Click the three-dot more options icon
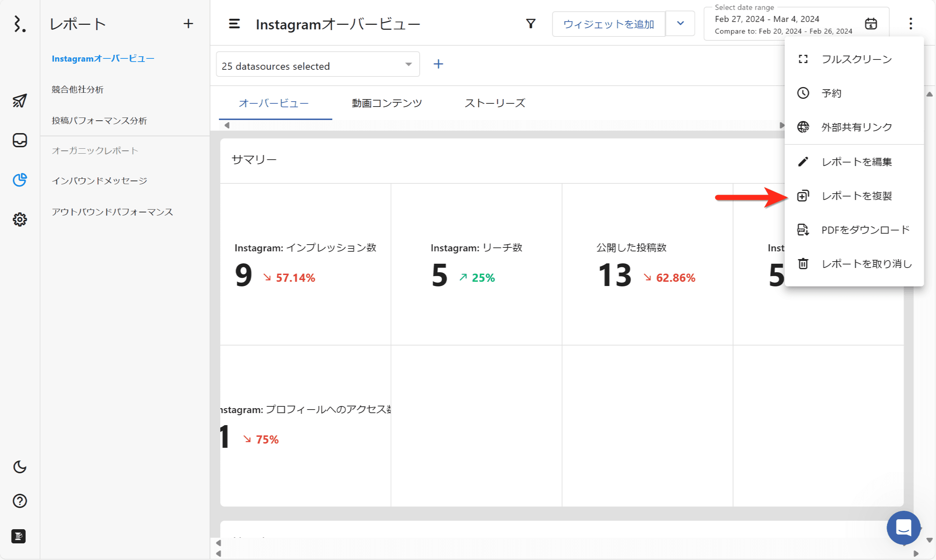This screenshot has width=936, height=560. coord(911,24)
